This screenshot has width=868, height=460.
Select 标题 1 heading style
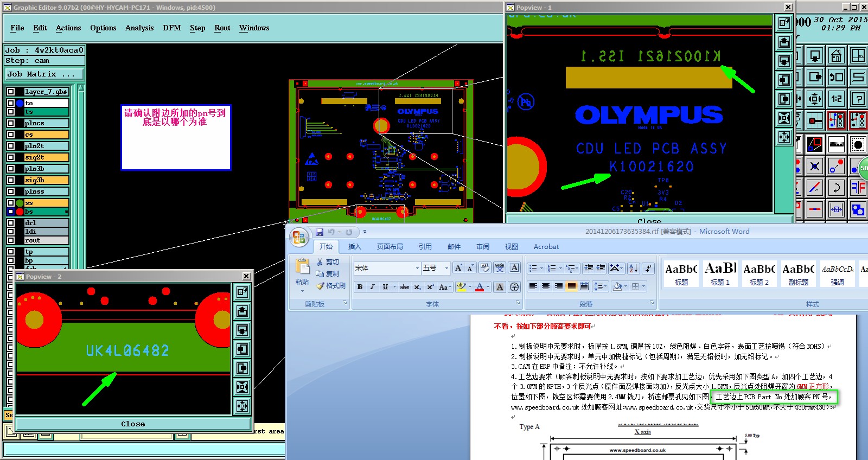pos(720,273)
